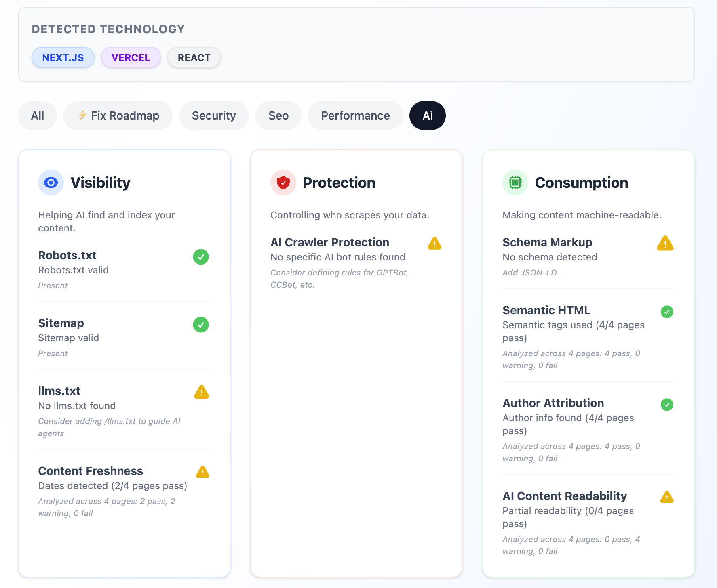Click the Visibility eye icon
Screen dimensions: 717x588
(51, 183)
